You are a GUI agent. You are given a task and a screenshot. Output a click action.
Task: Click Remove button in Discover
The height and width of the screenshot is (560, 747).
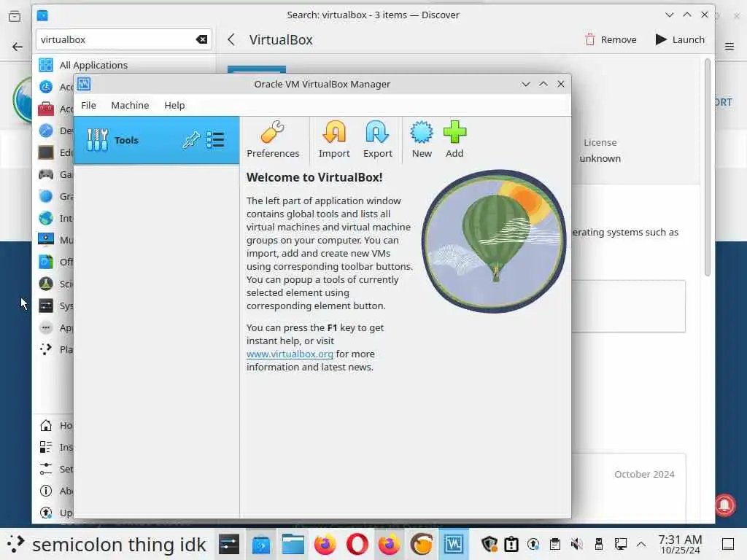[611, 39]
